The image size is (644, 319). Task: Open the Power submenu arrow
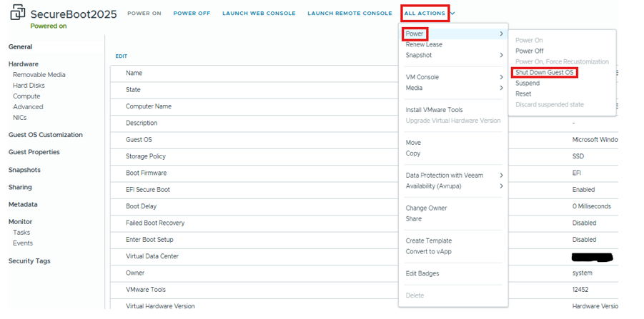pyautogui.click(x=502, y=34)
